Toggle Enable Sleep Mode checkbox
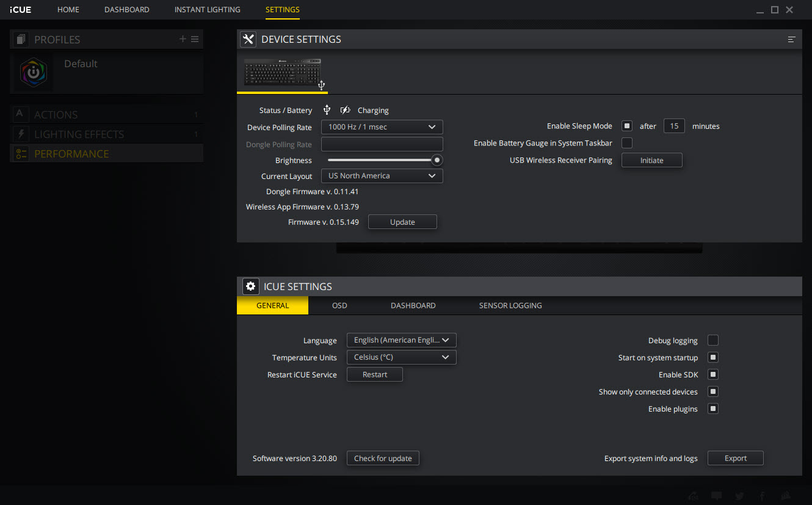Viewport: 812px width, 505px height. pyautogui.click(x=627, y=126)
